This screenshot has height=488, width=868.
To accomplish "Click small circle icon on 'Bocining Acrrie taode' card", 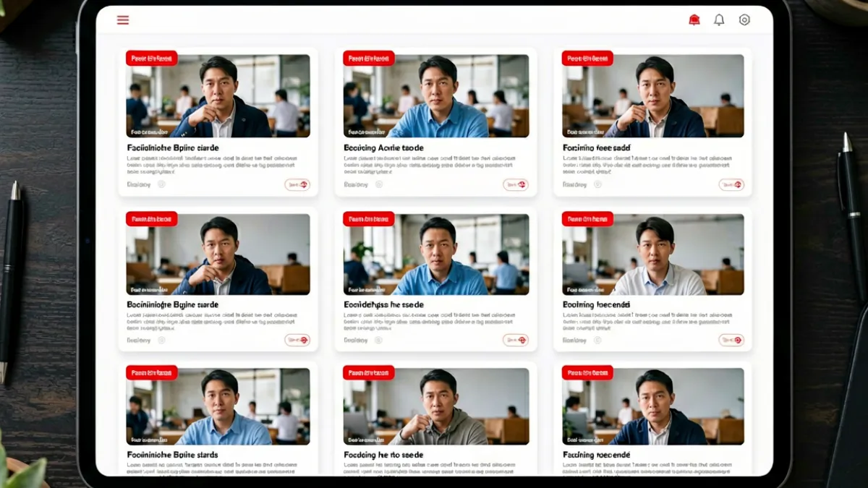I will click(379, 184).
